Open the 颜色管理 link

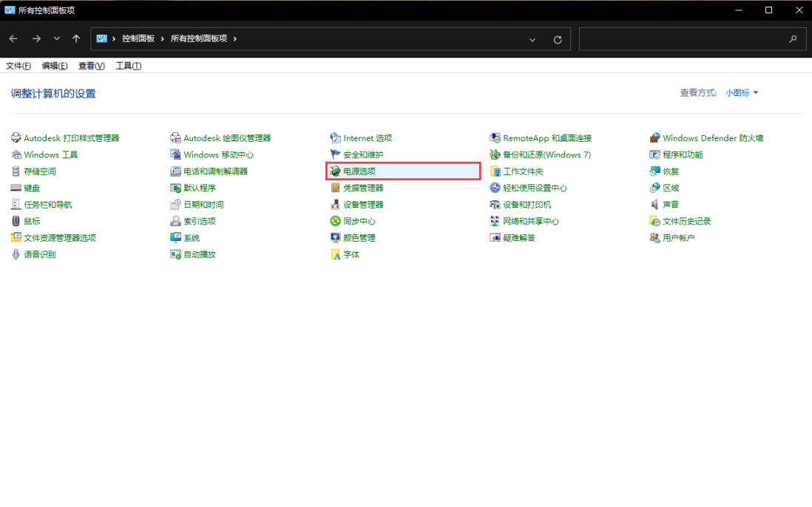pos(359,237)
